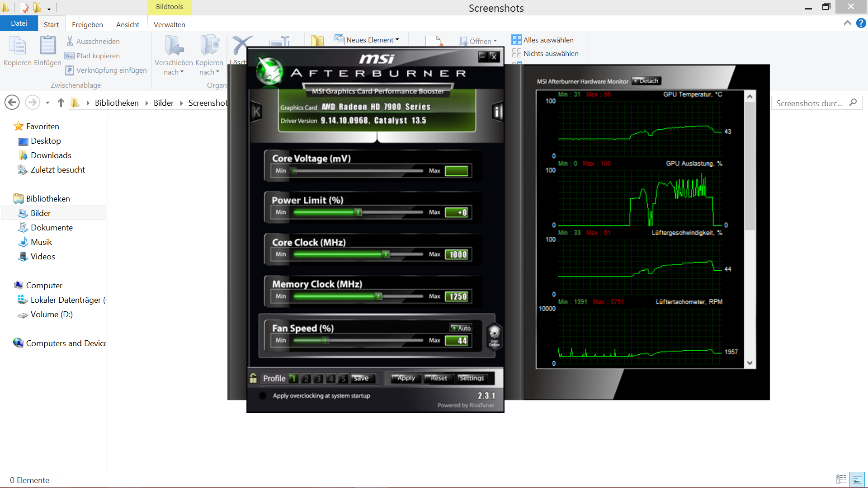Collapse the Explorer ribbon with the chevron
Screen dimensions: 868x488
click(847, 23)
